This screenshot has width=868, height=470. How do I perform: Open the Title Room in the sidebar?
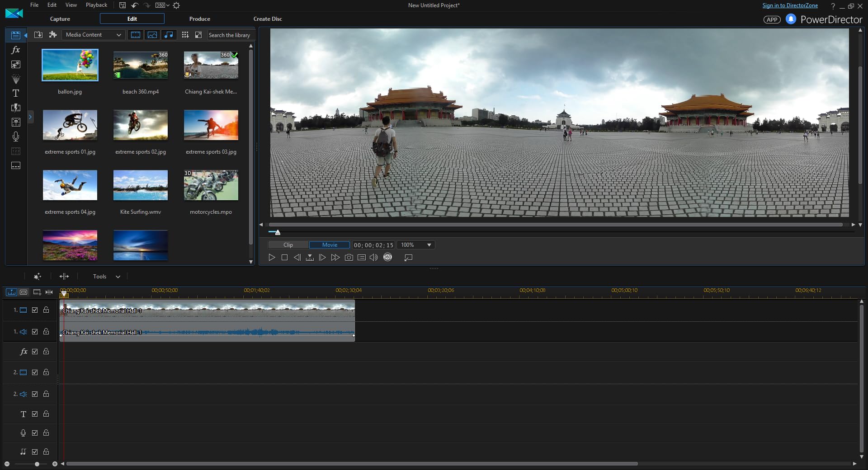[15, 93]
